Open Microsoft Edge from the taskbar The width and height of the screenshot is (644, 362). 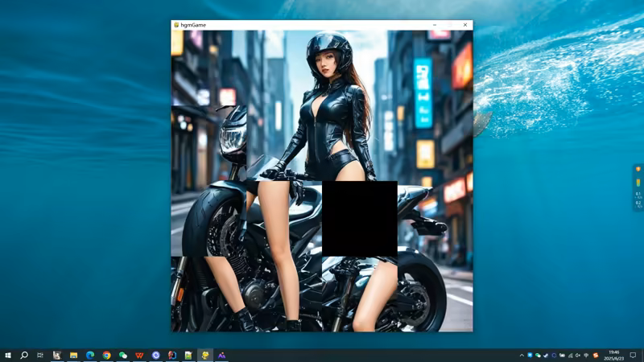(90, 355)
